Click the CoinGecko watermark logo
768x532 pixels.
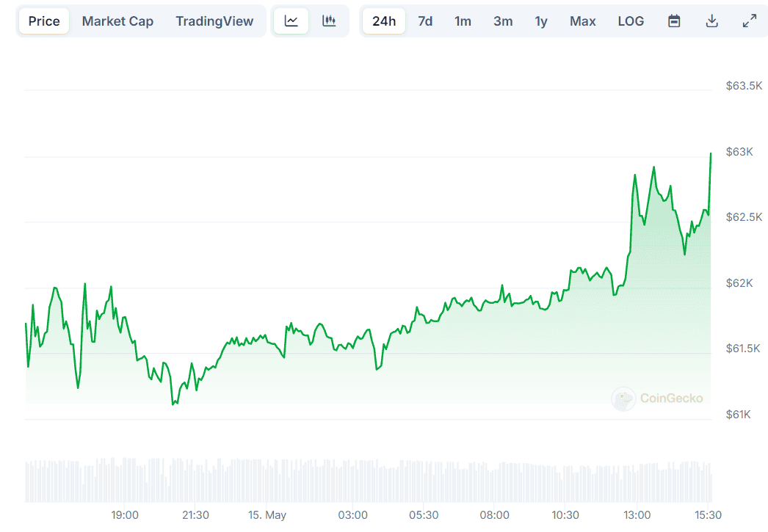657,398
